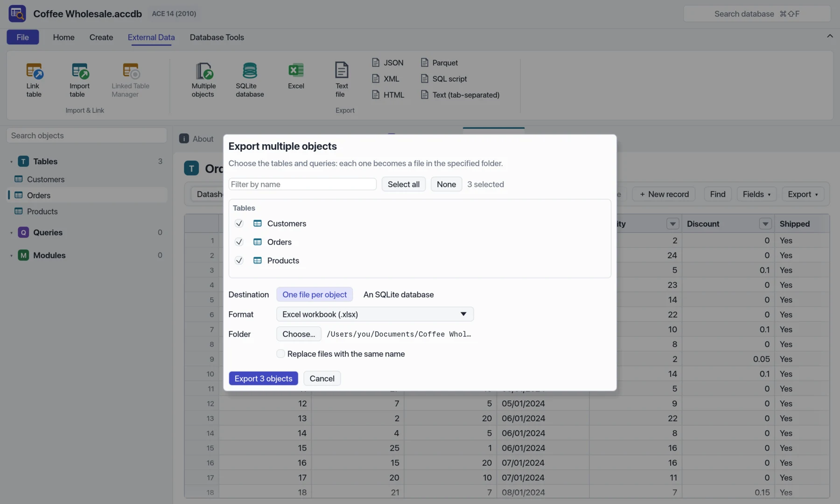Click the Tables group T icon
The height and width of the screenshot is (504, 840).
(23, 161)
